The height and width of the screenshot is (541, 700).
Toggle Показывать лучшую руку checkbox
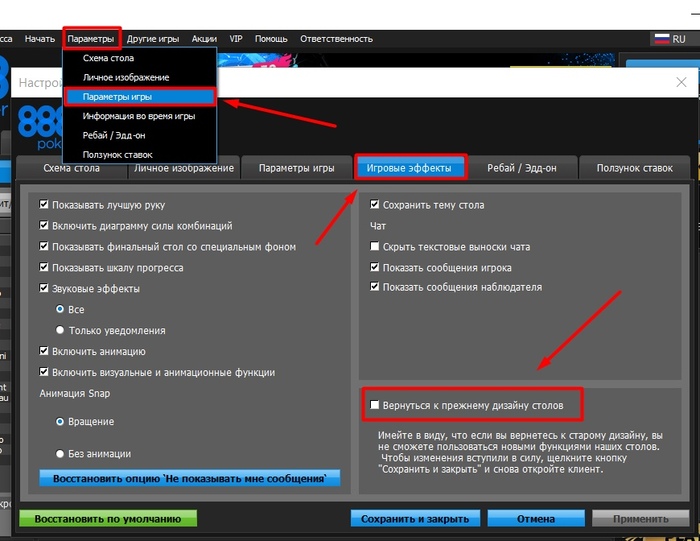tap(44, 204)
